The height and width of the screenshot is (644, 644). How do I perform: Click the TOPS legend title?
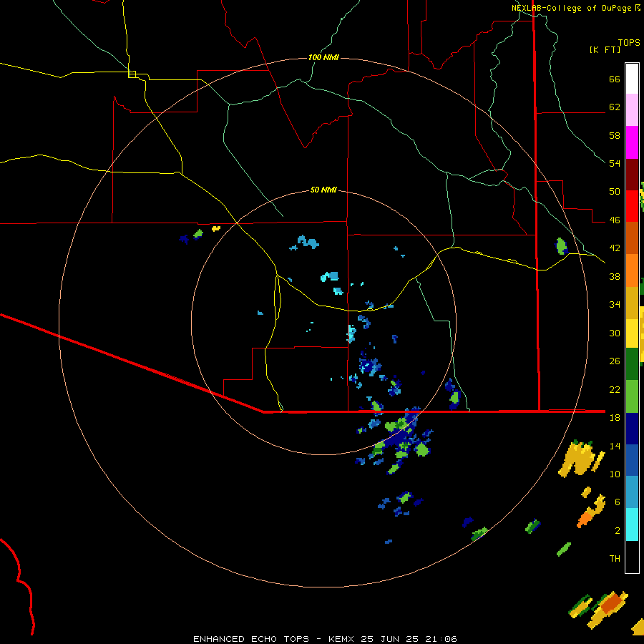click(x=629, y=43)
